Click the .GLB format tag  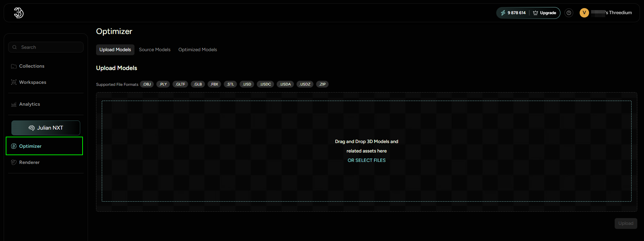198,84
